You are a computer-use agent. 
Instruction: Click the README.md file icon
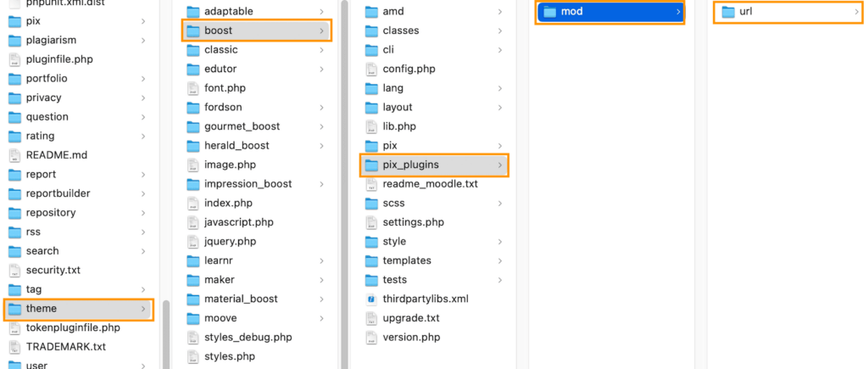click(x=15, y=155)
